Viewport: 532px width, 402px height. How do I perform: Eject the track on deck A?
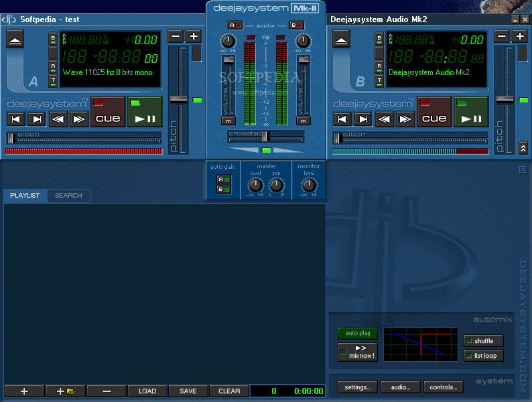click(15, 39)
